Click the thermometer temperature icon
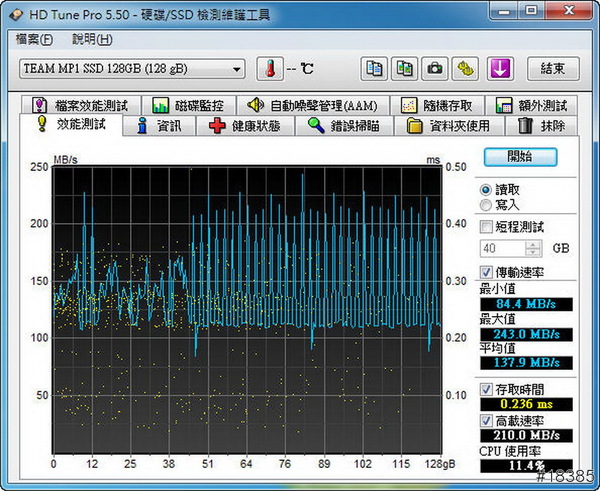Screen dimensions: 600x491 click(270, 68)
